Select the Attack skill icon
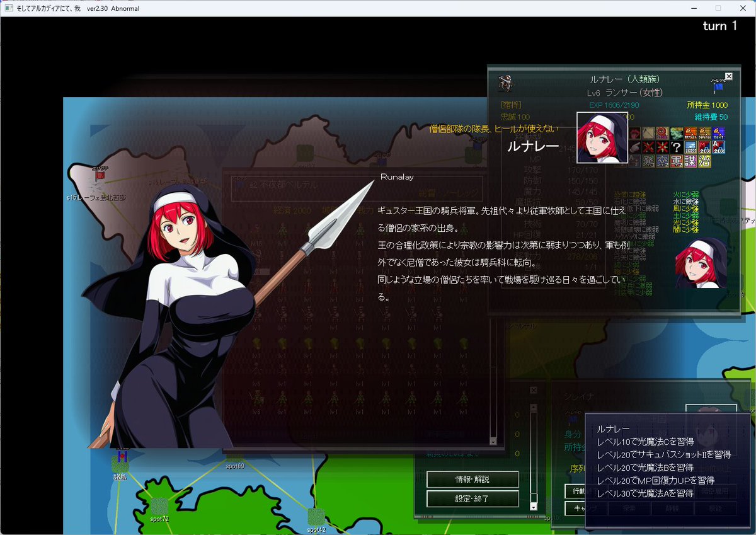Image resolution: width=756 pixels, height=535 pixels. click(x=690, y=133)
